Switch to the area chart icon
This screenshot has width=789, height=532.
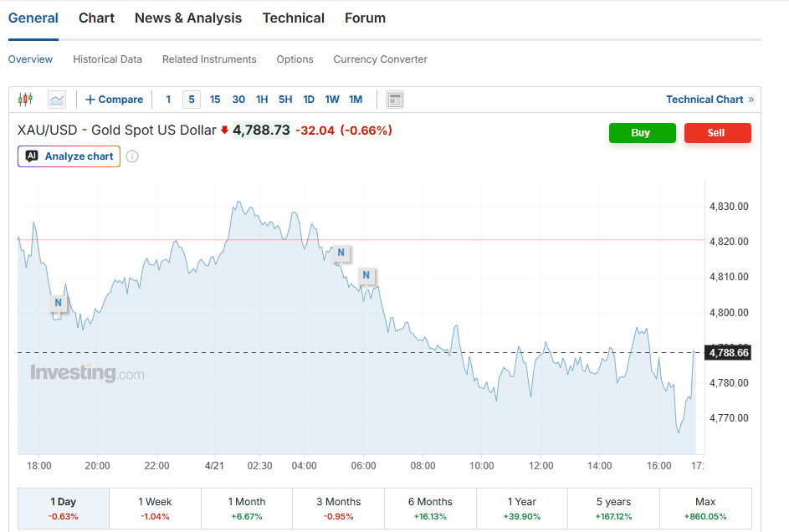click(57, 100)
